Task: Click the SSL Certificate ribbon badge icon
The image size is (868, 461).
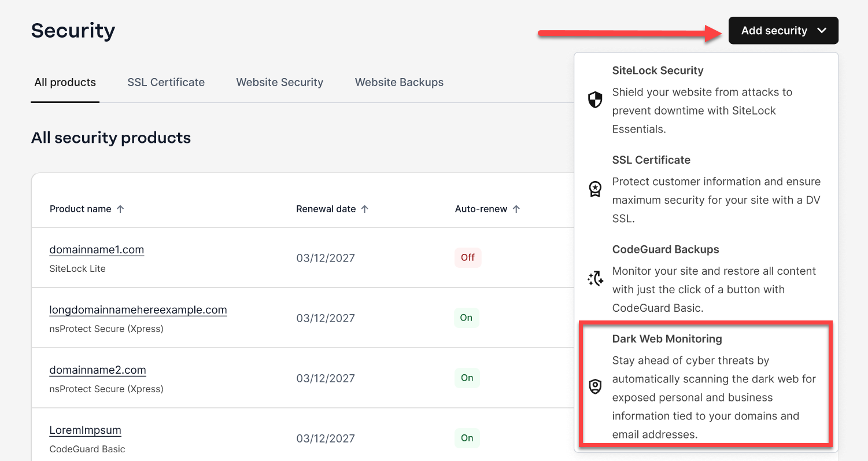Action: click(x=595, y=189)
